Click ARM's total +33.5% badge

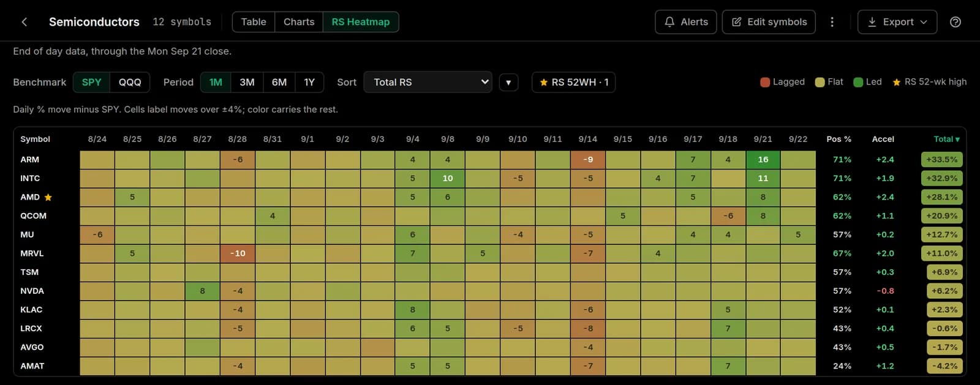(942, 159)
